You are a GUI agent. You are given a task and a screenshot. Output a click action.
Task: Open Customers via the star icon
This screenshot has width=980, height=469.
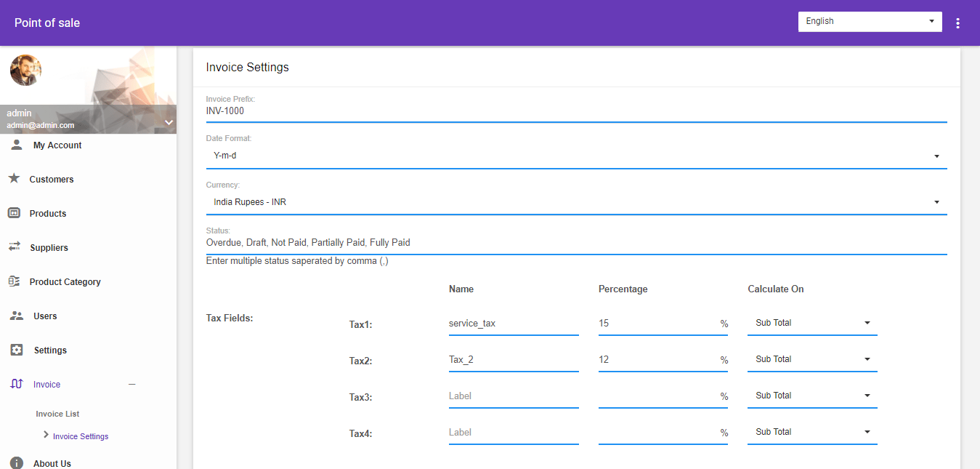tap(16, 179)
